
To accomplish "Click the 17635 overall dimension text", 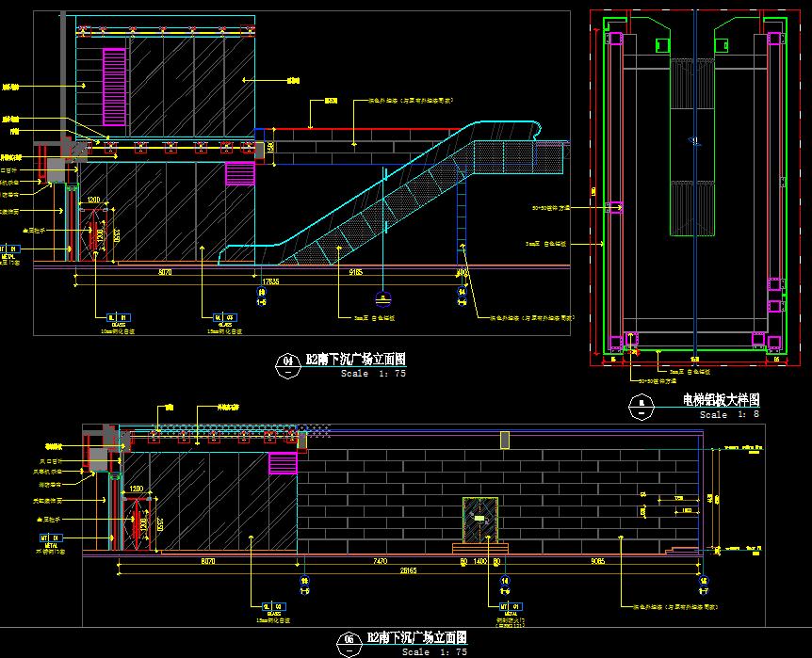I will (x=269, y=281).
